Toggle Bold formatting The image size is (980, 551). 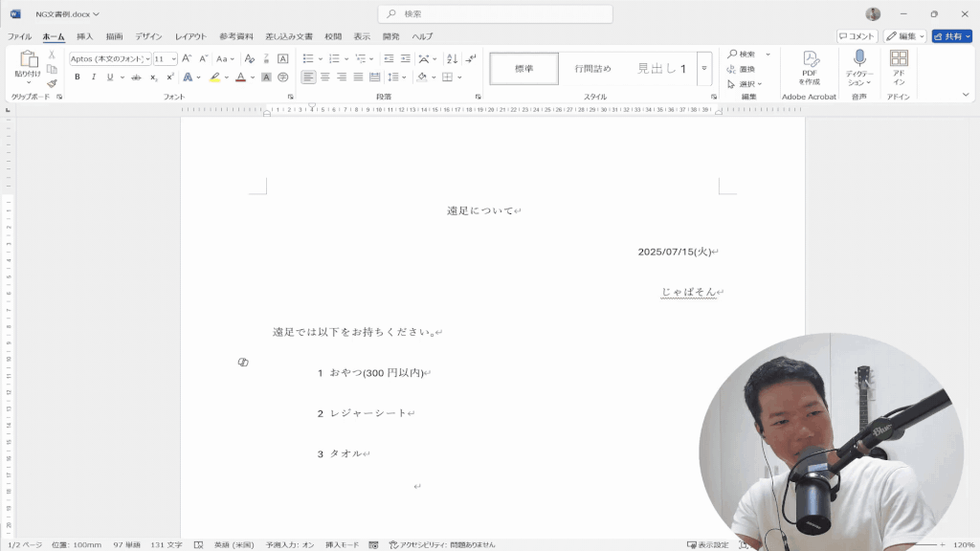tap(77, 77)
